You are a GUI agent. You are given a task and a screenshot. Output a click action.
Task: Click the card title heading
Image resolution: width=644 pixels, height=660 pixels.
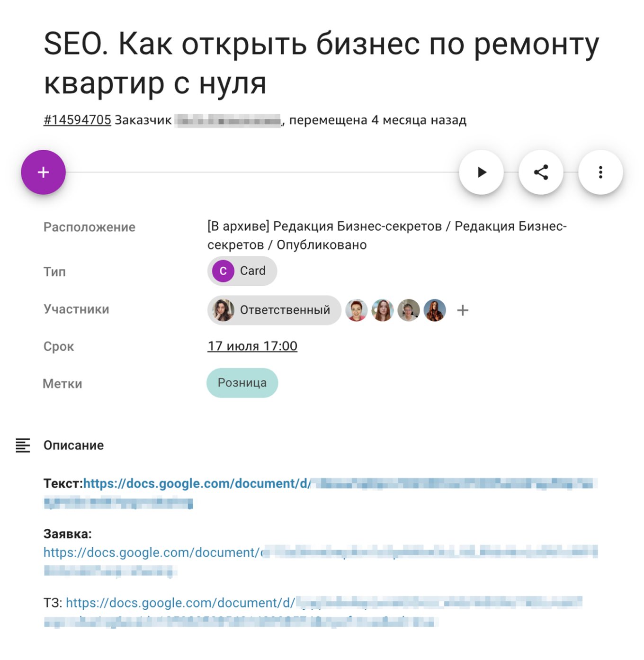(x=322, y=63)
